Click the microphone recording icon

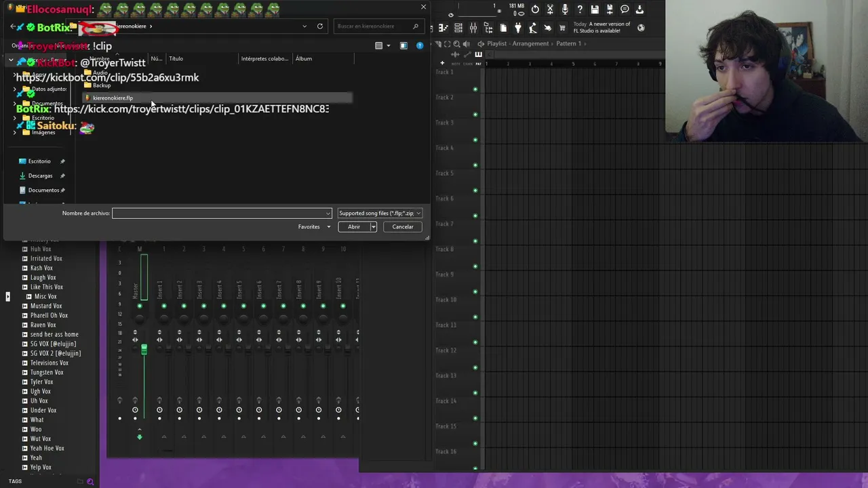(x=565, y=9)
